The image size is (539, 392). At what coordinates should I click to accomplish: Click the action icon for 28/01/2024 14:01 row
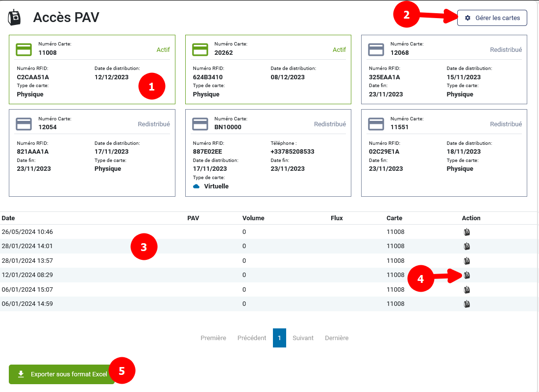466,246
